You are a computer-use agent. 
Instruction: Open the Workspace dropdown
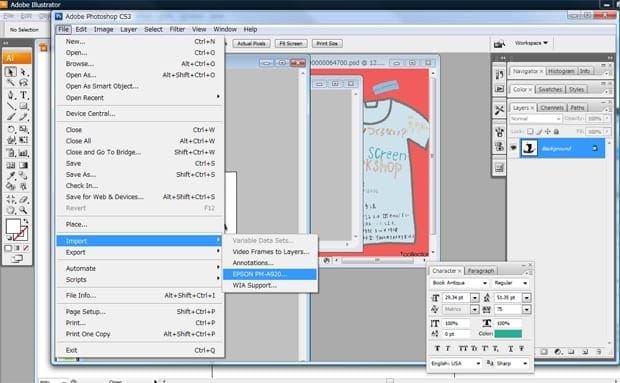tap(531, 43)
